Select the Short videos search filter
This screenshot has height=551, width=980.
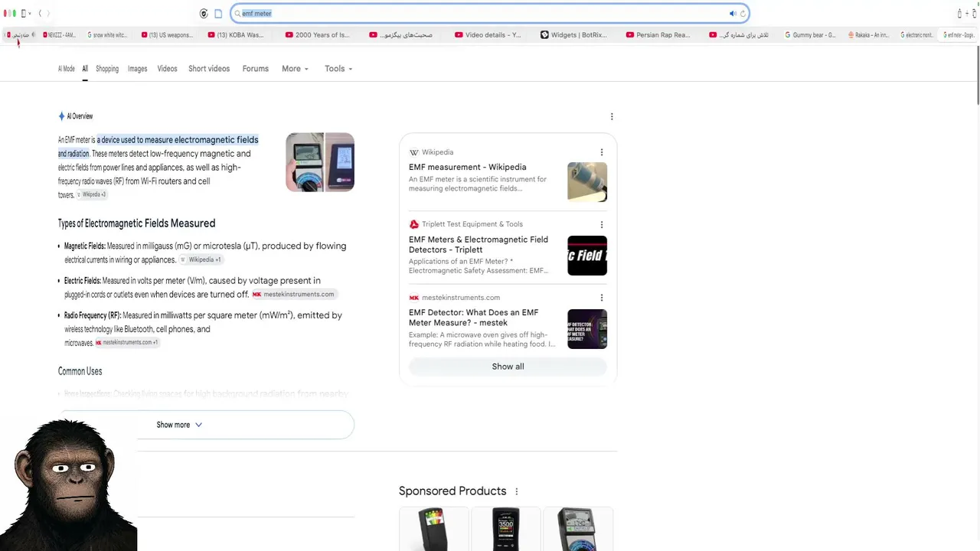click(x=209, y=69)
